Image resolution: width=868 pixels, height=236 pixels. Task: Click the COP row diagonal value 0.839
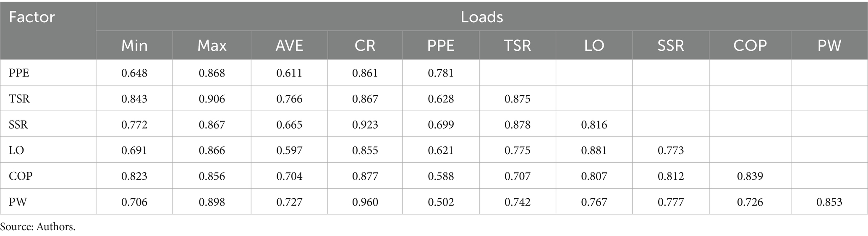click(750, 176)
